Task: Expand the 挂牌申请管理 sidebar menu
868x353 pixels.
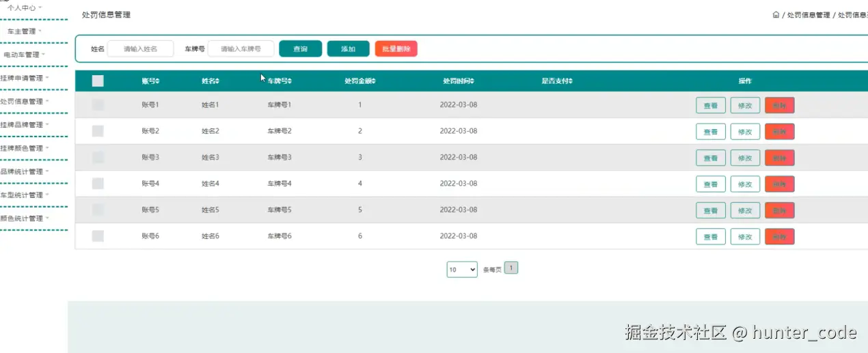Action: (x=25, y=78)
